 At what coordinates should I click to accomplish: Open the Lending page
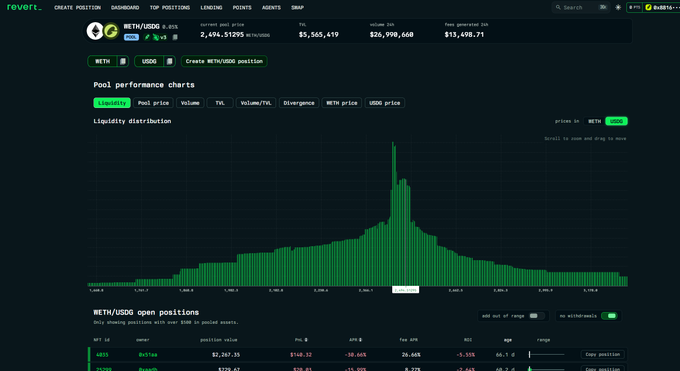click(x=211, y=7)
